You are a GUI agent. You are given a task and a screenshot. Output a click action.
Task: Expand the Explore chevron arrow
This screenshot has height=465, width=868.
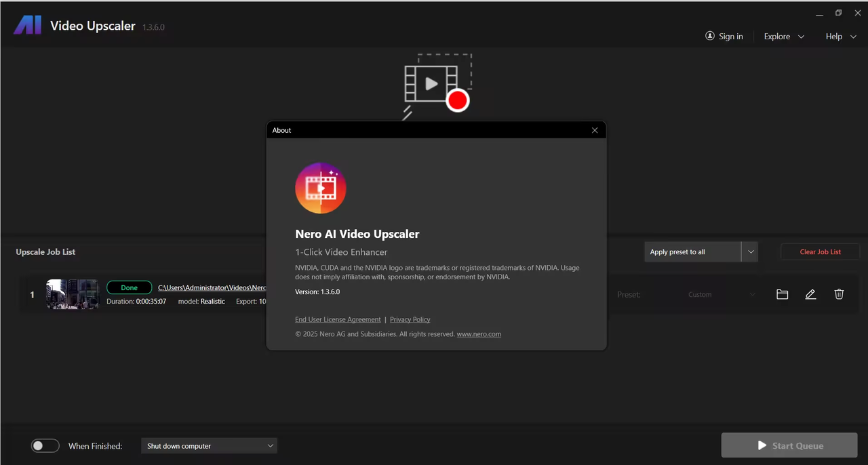coord(801,37)
